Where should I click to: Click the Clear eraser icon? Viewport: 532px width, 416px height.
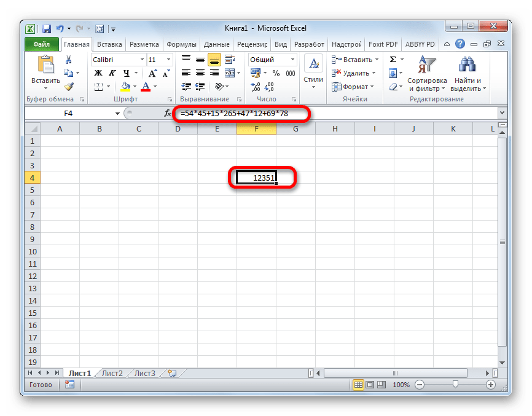tap(393, 87)
